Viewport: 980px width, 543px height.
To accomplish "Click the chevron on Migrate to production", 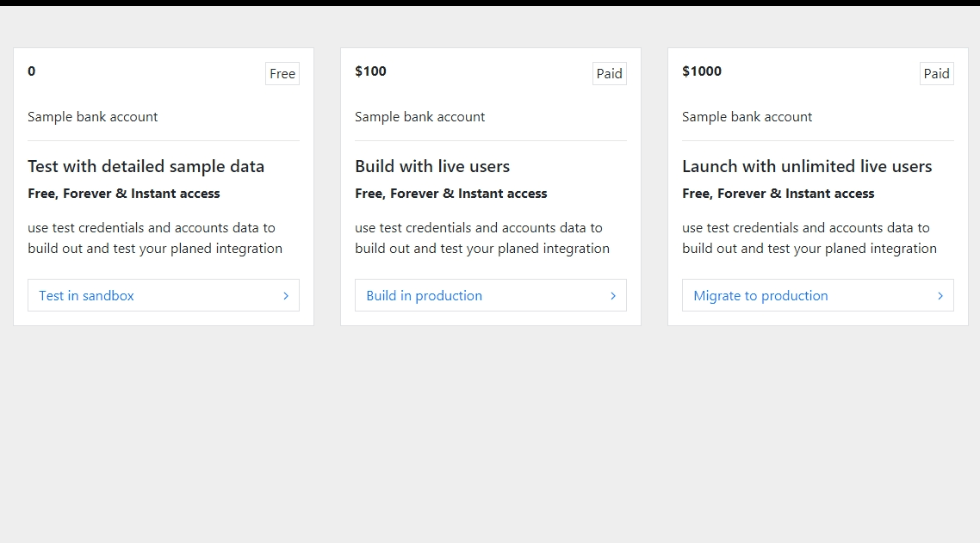I will point(940,295).
